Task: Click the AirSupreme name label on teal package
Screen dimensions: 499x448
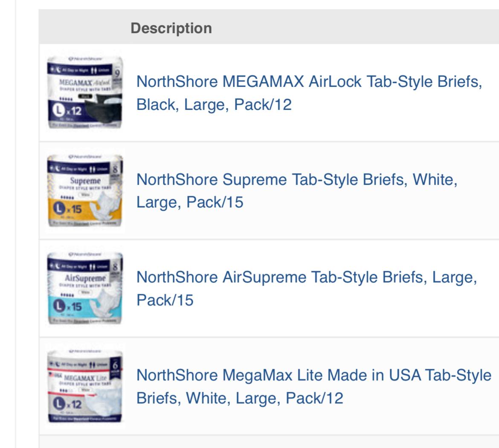Action: [x=85, y=278]
